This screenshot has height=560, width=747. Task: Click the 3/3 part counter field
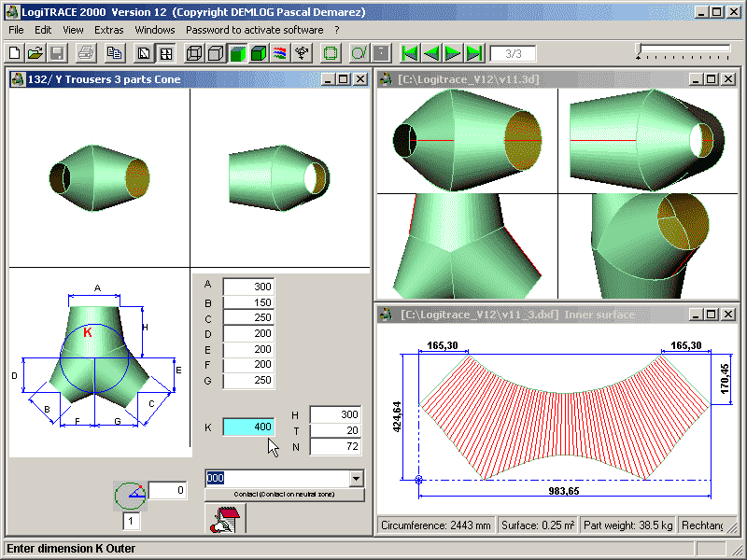coord(513,54)
